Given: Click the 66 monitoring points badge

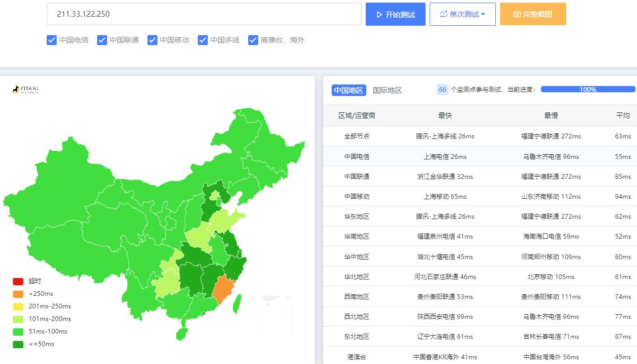Looking at the screenshot, I should point(442,90).
